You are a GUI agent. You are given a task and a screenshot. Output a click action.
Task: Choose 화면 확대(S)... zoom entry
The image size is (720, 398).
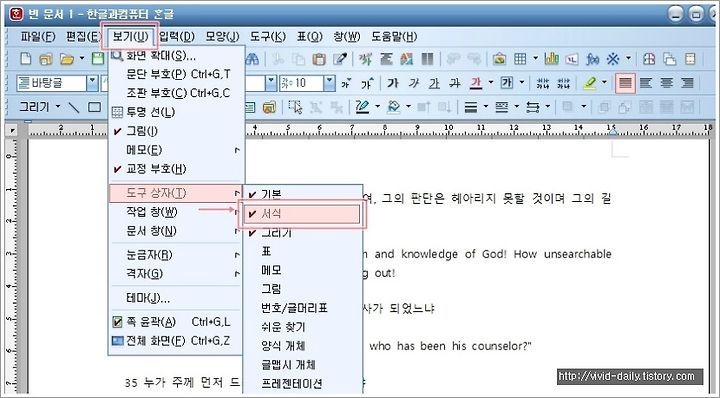(x=174, y=56)
